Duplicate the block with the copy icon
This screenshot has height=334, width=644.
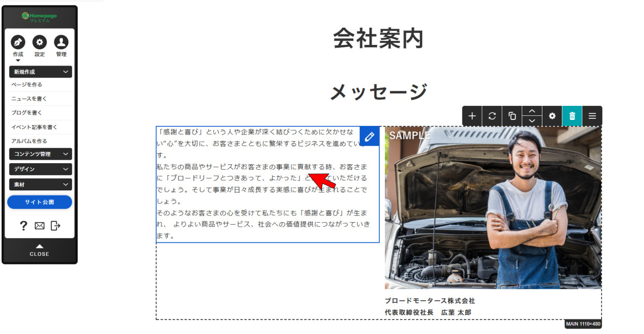pos(512,116)
